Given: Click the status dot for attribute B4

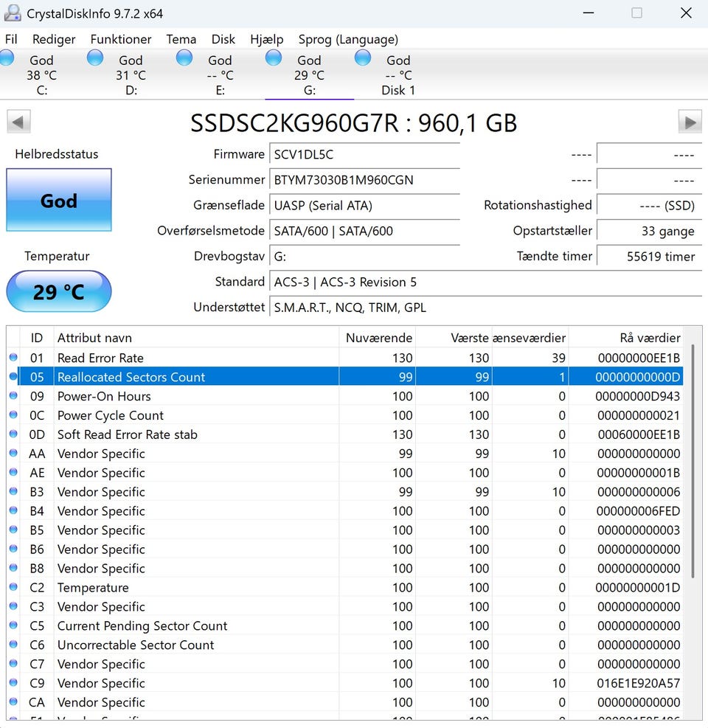Looking at the screenshot, I should 13,510.
